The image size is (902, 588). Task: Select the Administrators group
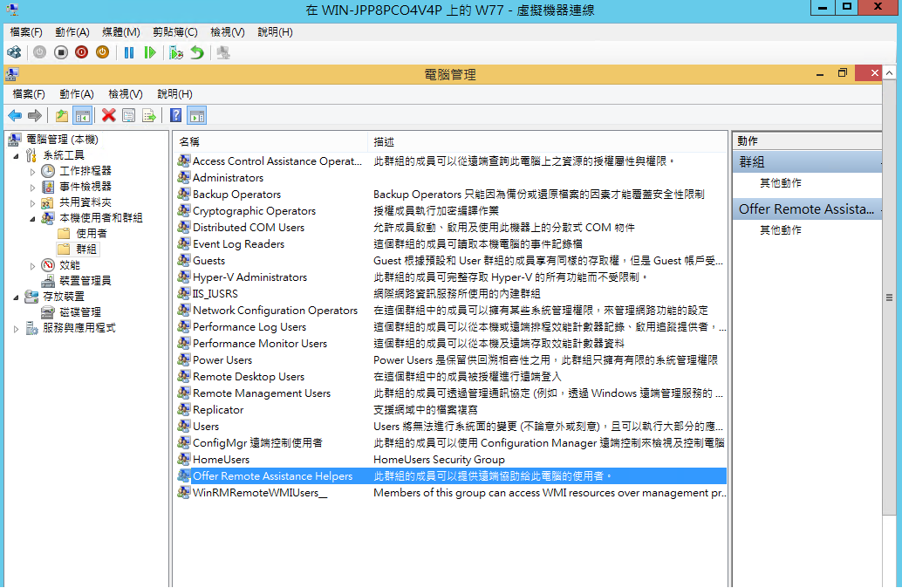[x=228, y=178]
